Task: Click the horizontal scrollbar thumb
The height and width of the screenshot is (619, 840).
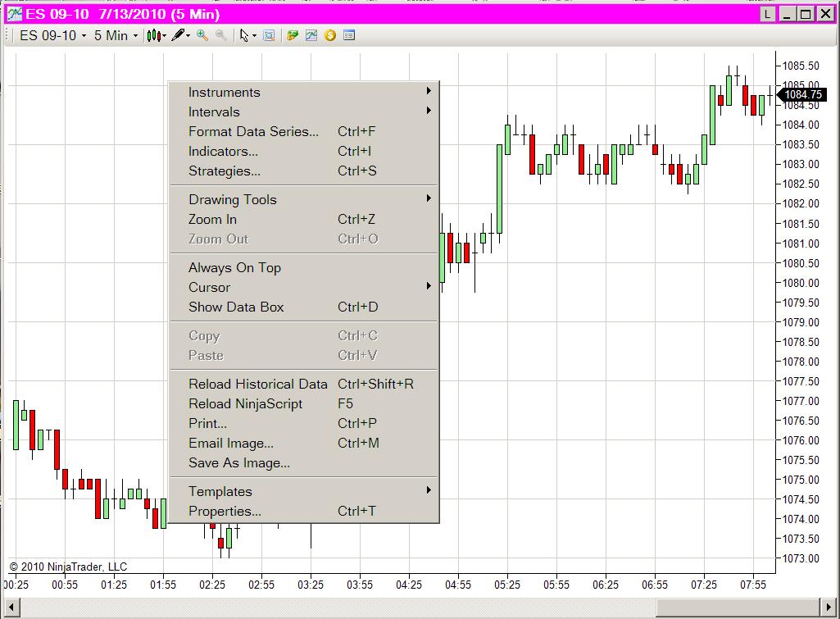Action: [738, 608]
